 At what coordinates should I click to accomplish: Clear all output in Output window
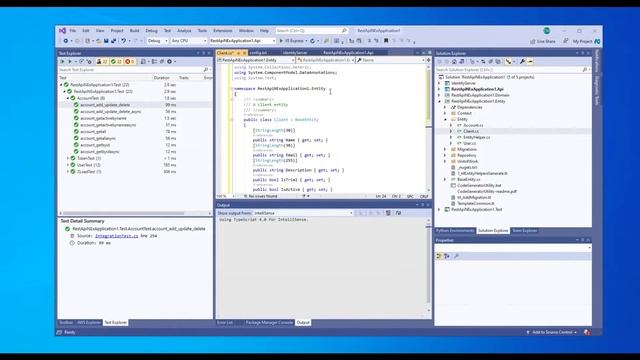[x=388, y=213]
